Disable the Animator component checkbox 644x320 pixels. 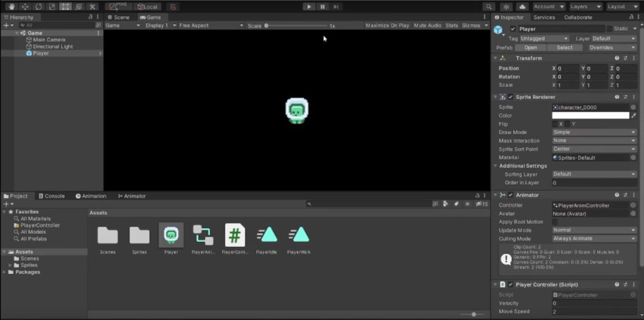pos(511,195)
